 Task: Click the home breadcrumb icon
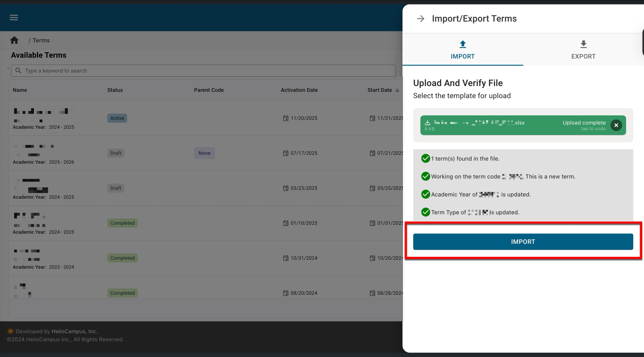click(x=14, y=40)
